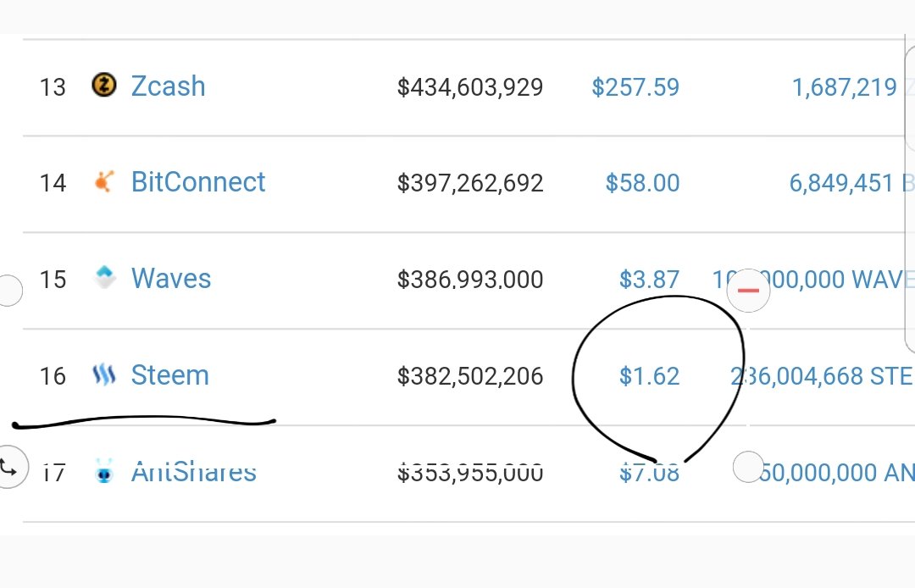Open the Zcash coin page link

point(168,86)
